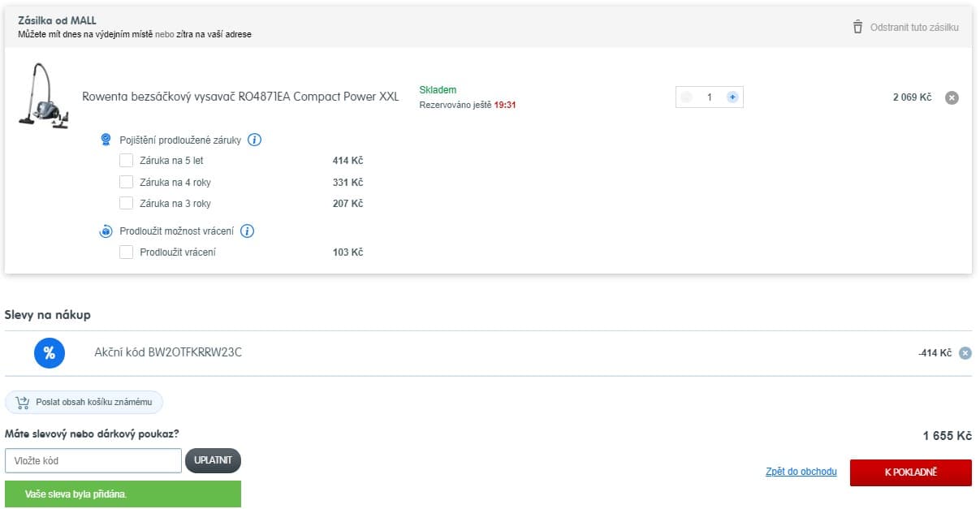Click the Skladem availability label
The width and height of the screenshot is (980, 509).
click(x=438, y=90)
